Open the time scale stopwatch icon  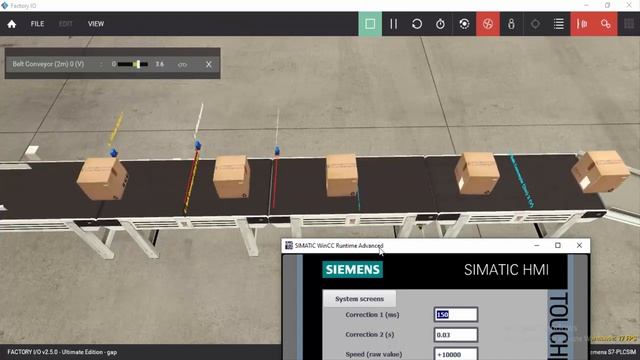[440, 24]
